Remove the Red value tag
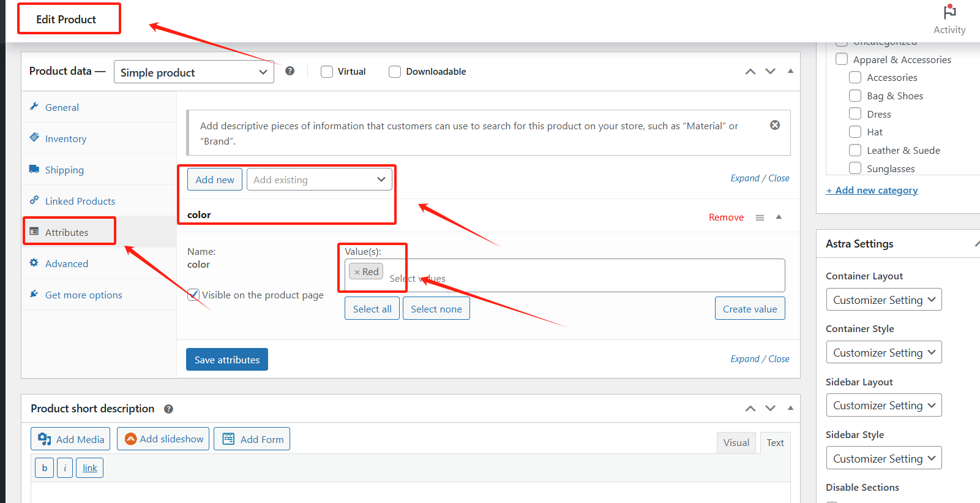The width and height of the screenshot is (980, 503). click(357, 272)
